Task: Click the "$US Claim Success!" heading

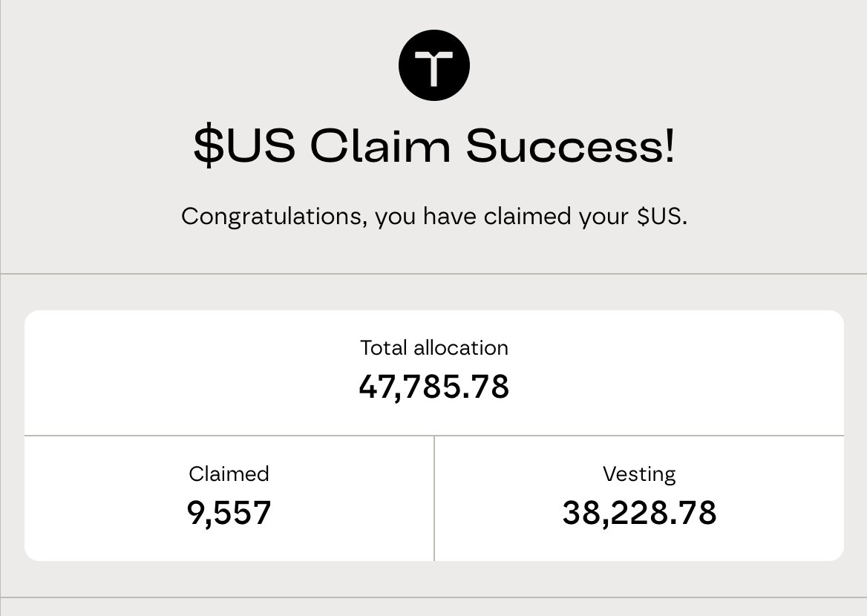Action: pyautogui.click(x=434, y=146)
